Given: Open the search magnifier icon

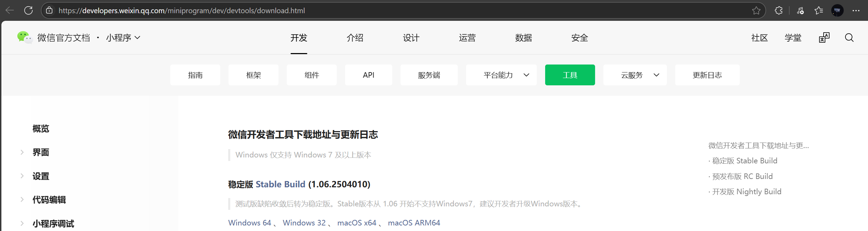Looking at the screenshot, I should (849, 37).
